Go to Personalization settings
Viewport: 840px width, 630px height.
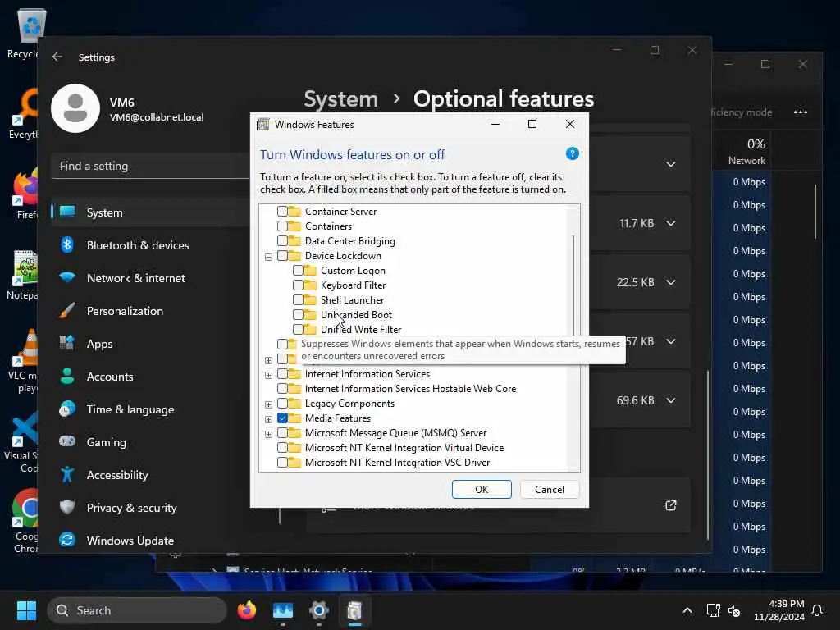[150, 311]
